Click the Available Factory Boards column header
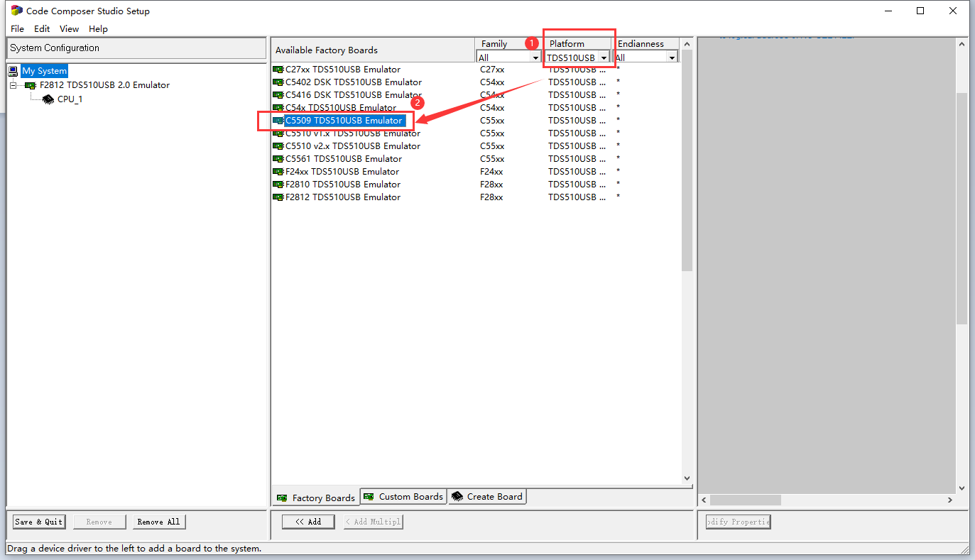The image size is (975, 560). (373, 50)
